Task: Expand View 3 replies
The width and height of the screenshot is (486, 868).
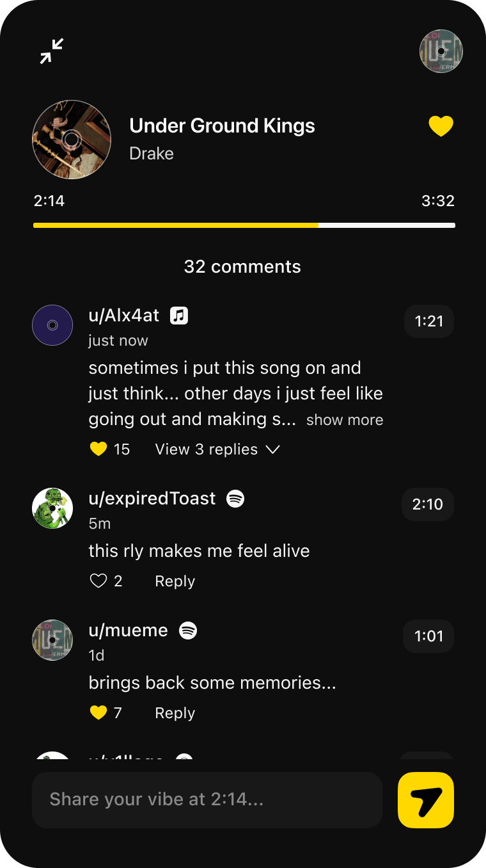Action: pyautogui.click(x=217, y=449)
